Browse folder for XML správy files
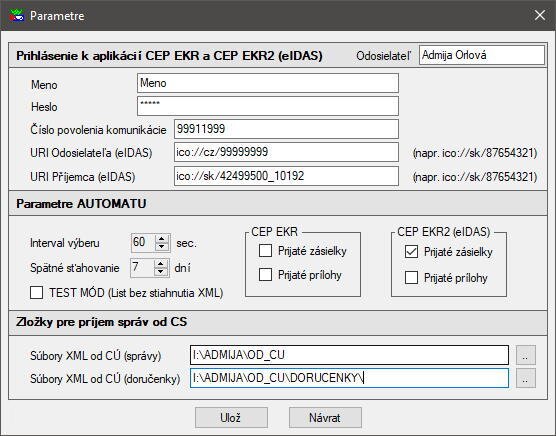The image size is (556, 436). [x=526, y=355]
